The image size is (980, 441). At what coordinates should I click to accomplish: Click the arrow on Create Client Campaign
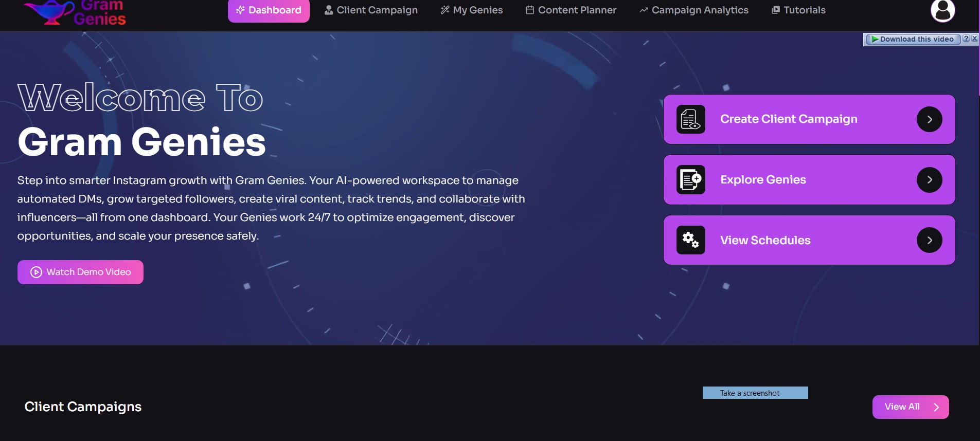pyautogui.click(x=930, y=119)
